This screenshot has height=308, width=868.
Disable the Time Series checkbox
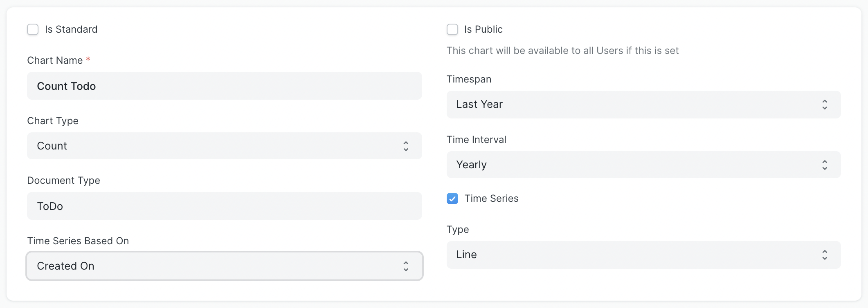pos(452,199)
